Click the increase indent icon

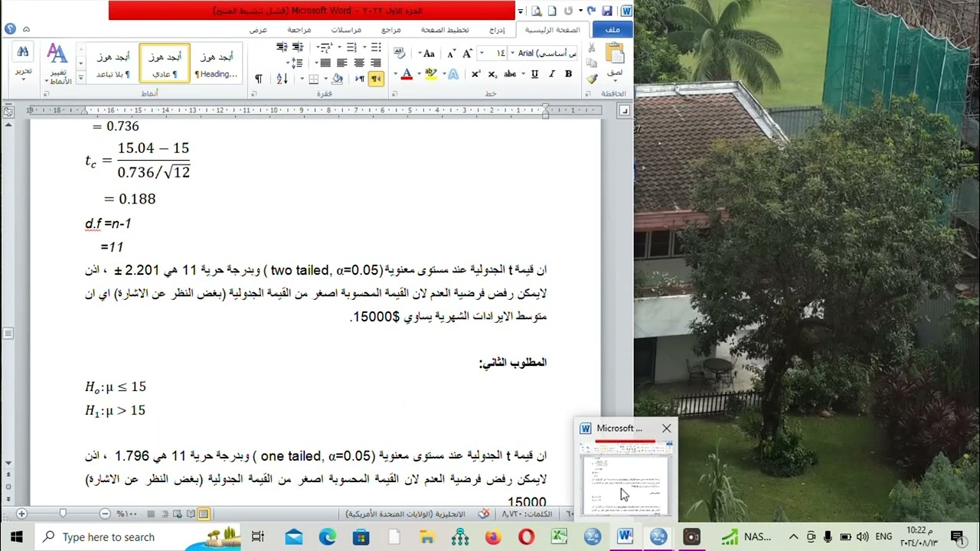[283, 47]
